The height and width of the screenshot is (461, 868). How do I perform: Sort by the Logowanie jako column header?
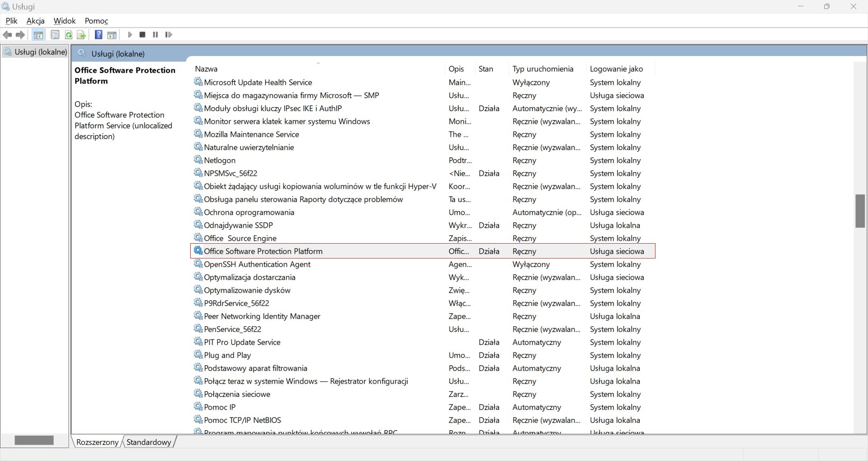(x=620, y=69)
